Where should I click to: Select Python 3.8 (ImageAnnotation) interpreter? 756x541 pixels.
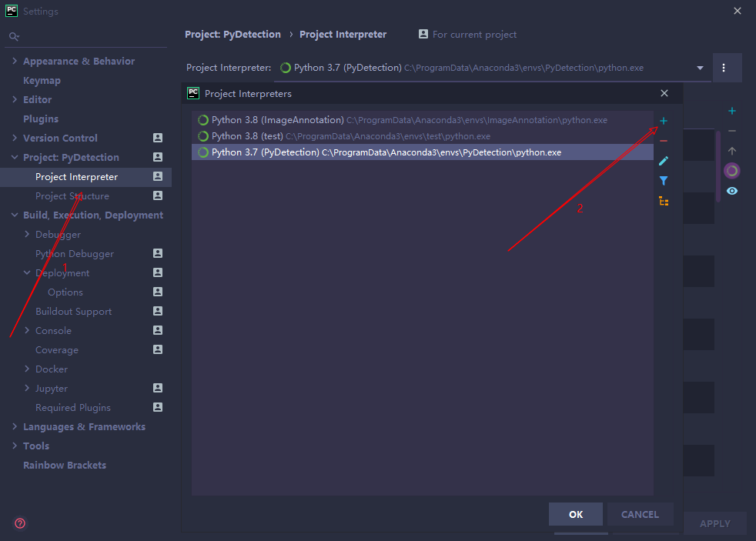point(423,120)
